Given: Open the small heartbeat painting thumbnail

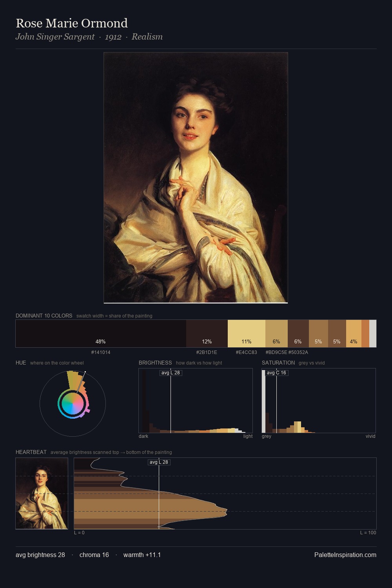Looking at the screenshot, I should coord(42,494).
